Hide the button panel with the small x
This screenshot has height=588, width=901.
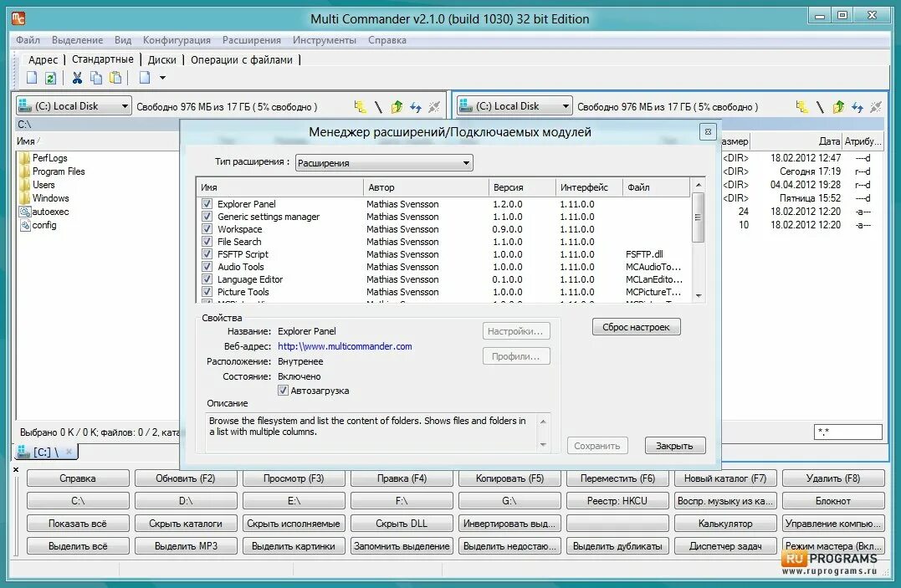point(16,469)
